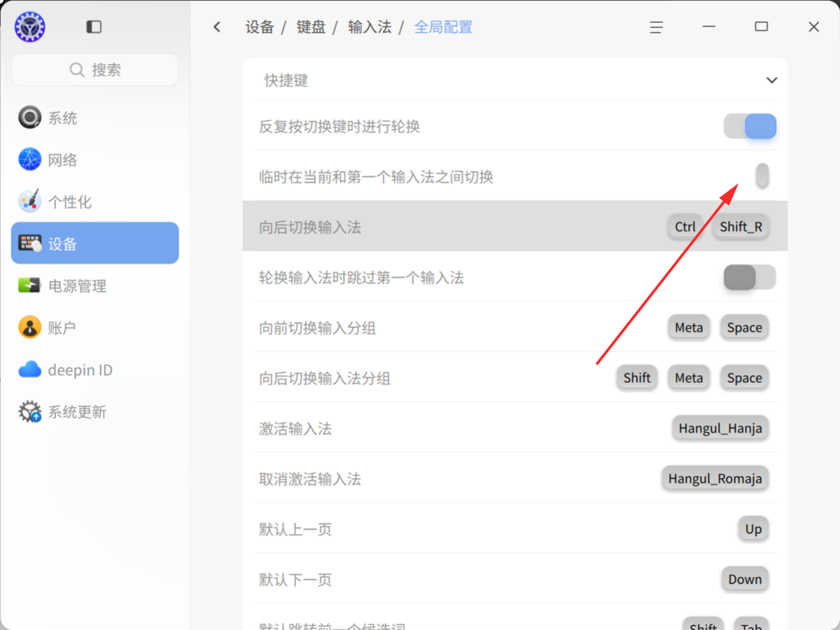Click Space key in 向后切换输入法分组 row

click(744, 378)
